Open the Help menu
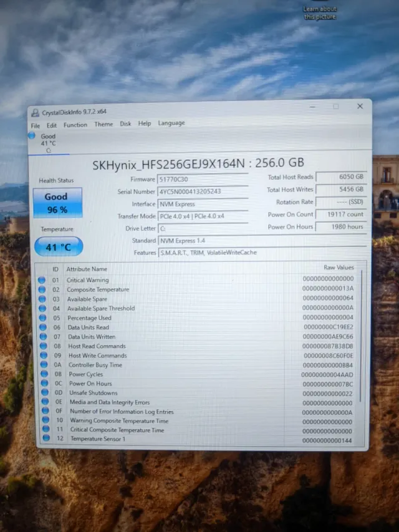The image size is (399, 532). click(x=144, y=123)
